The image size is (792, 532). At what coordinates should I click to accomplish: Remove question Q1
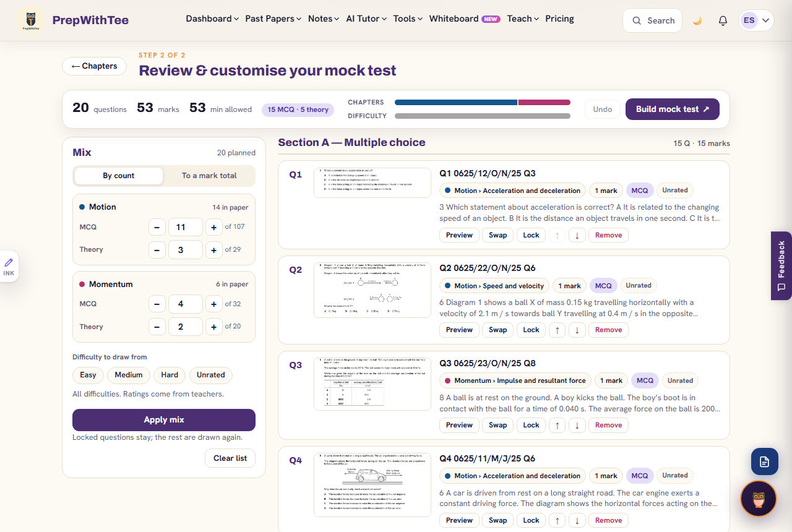tap(608, 235)
